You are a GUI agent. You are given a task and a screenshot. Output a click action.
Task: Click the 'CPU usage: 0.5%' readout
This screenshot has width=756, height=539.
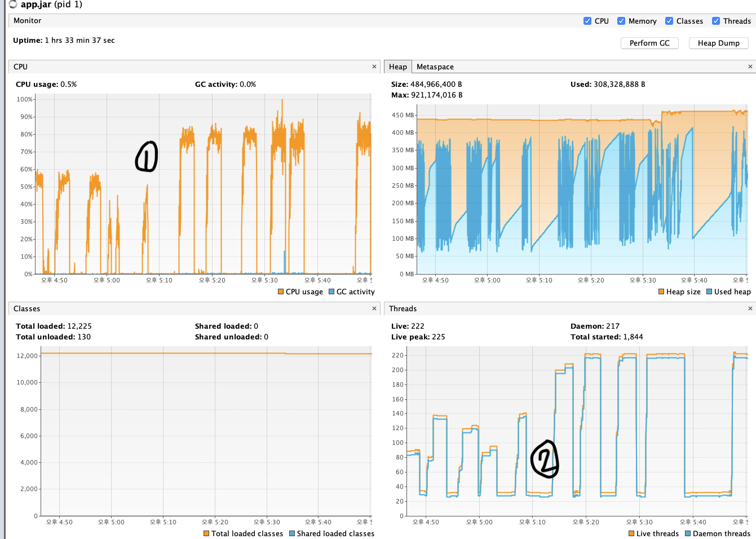click(46, 85)
